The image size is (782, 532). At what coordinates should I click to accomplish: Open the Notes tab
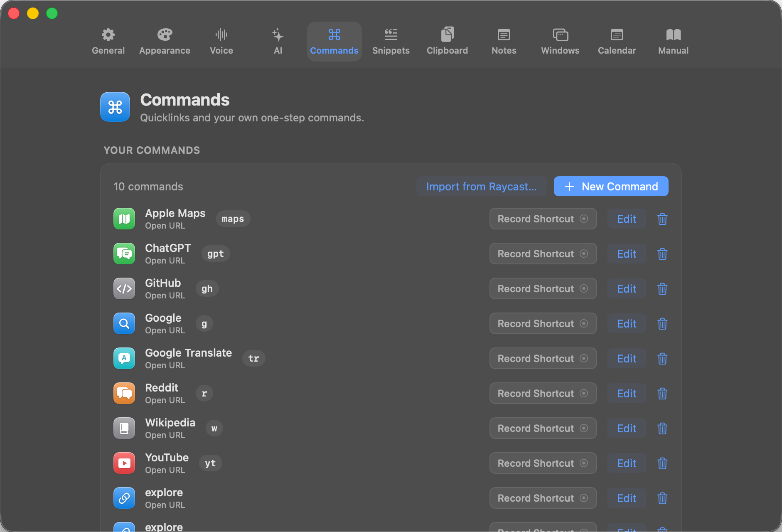pos(504,42)
